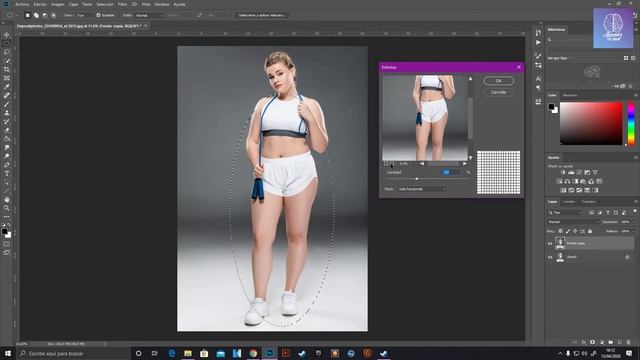
Task: Click the Add layer mask icon
Action: [593, 342]
